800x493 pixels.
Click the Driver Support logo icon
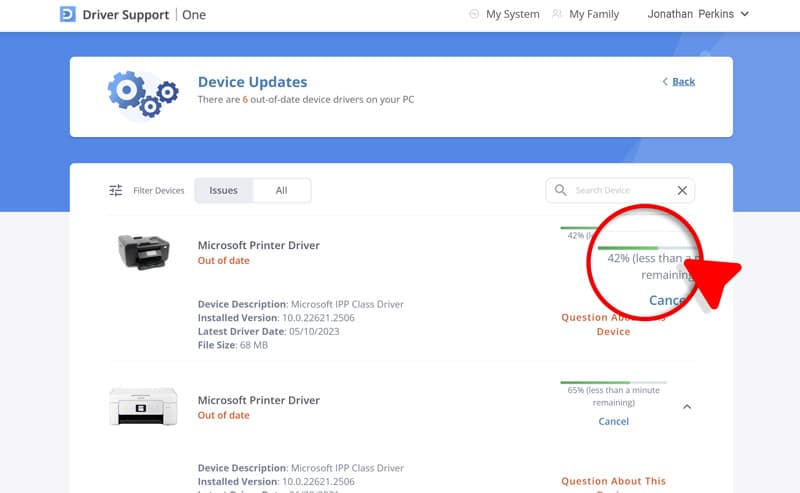point(68,14)
